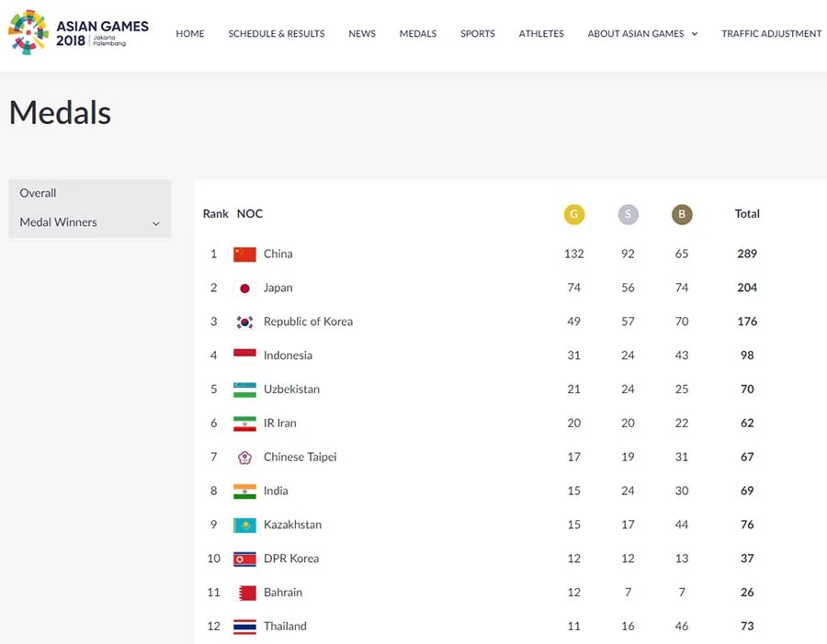The height and width of the screenshot is (644, 827).
Task: Click the China flag icon
Action: tap(244, 254)
